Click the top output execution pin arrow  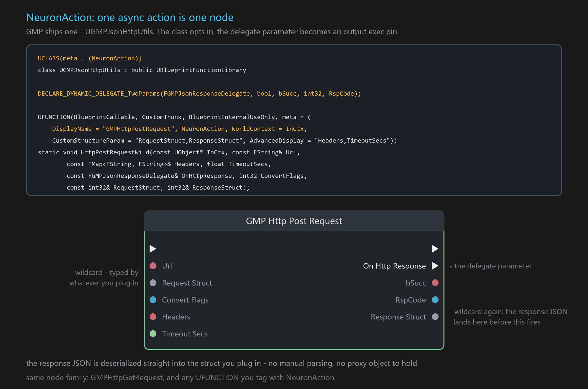click(x=435, y=249)
